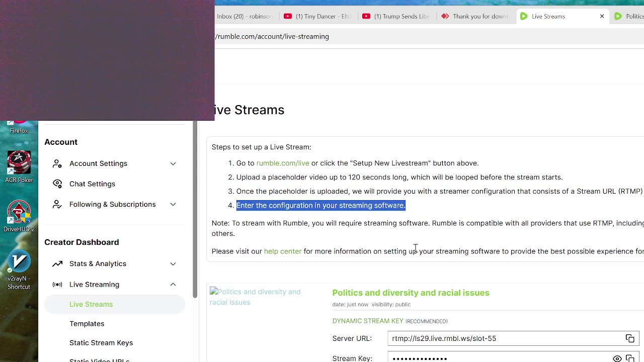The height and width of the screenshot is (362, 644).
Task: Expand the Stats & Analytics chevron
Action: tap(173, 263)
